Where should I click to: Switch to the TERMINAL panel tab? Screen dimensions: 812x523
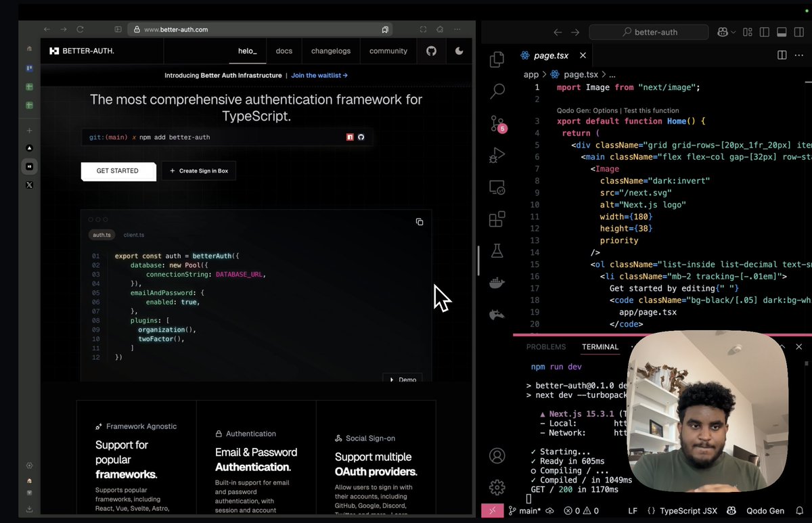(600, 347)
